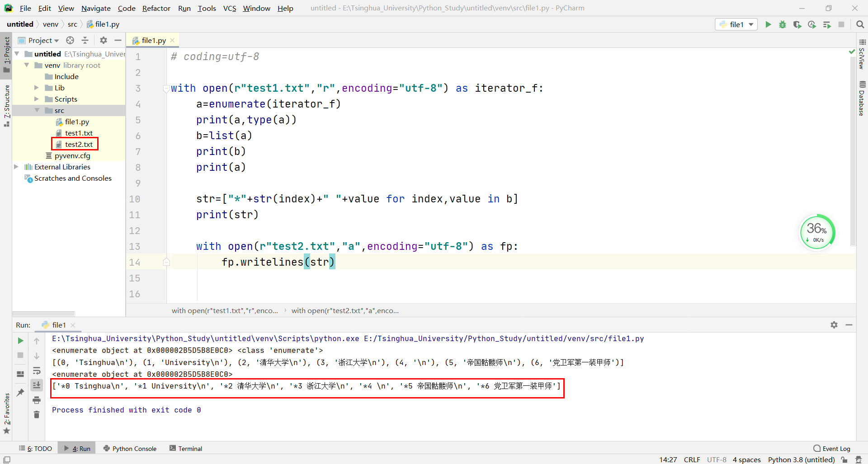Click the Python 3.8 interpreter selector
This screenshot has height=464, width=868.
pyautogui.click(x=801, y=459)
